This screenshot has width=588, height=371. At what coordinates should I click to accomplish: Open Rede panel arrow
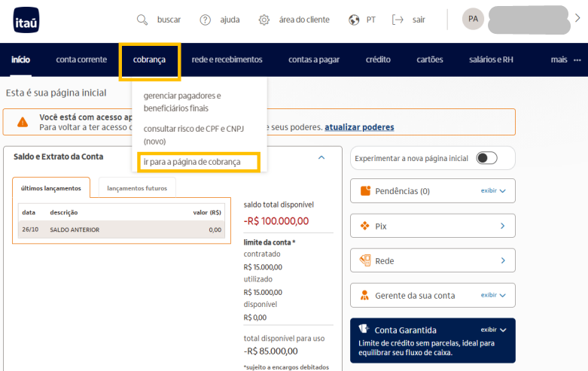[503, 260]
